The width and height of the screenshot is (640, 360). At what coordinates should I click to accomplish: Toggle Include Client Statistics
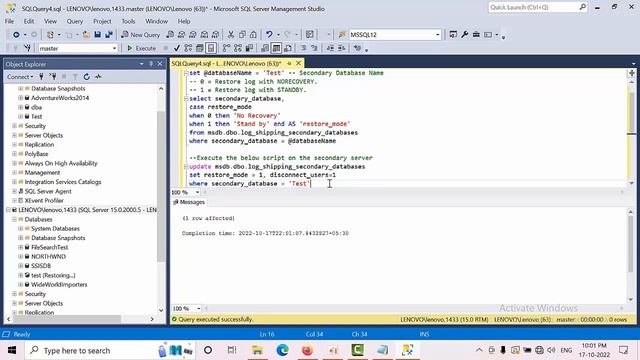[249, 48]
